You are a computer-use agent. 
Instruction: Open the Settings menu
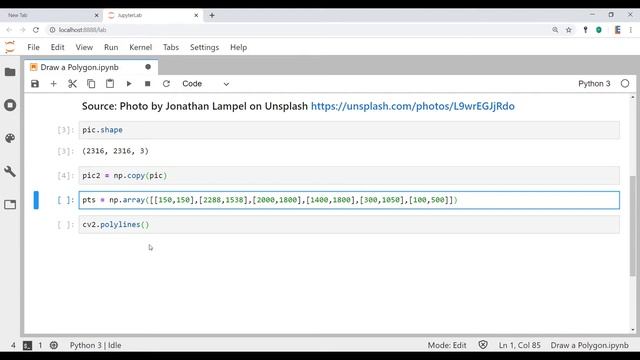(x=204, y=47)
